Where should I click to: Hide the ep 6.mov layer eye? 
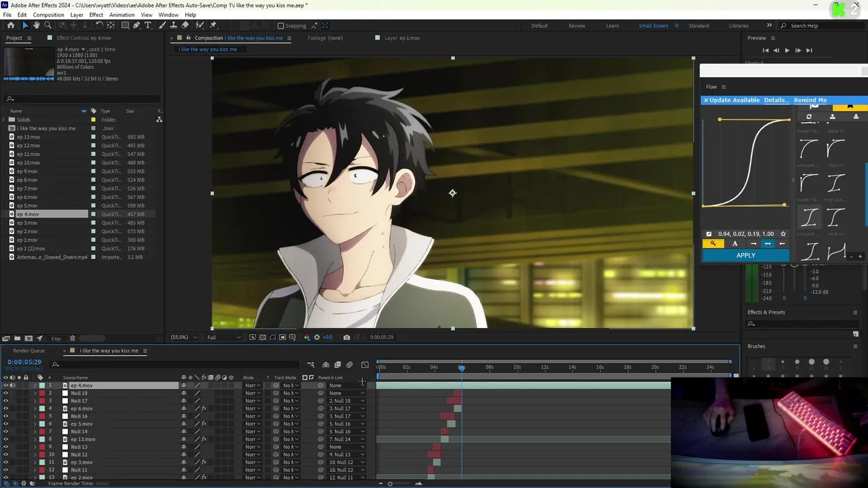click(5, 409)
